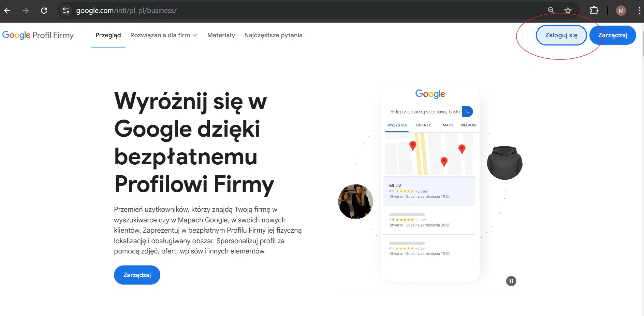Click the dark hoodie product image
Screen dimensions: 644x316
504,163
